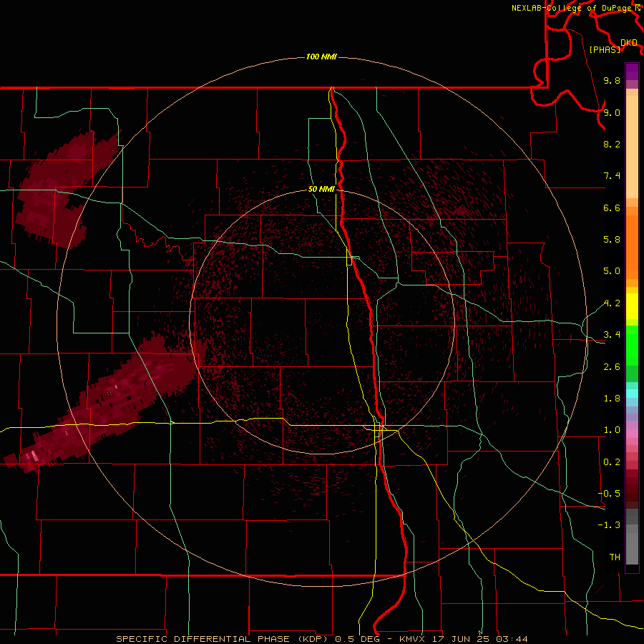
Task: Click the cyan segment of color bar
Action: (632, 394)
